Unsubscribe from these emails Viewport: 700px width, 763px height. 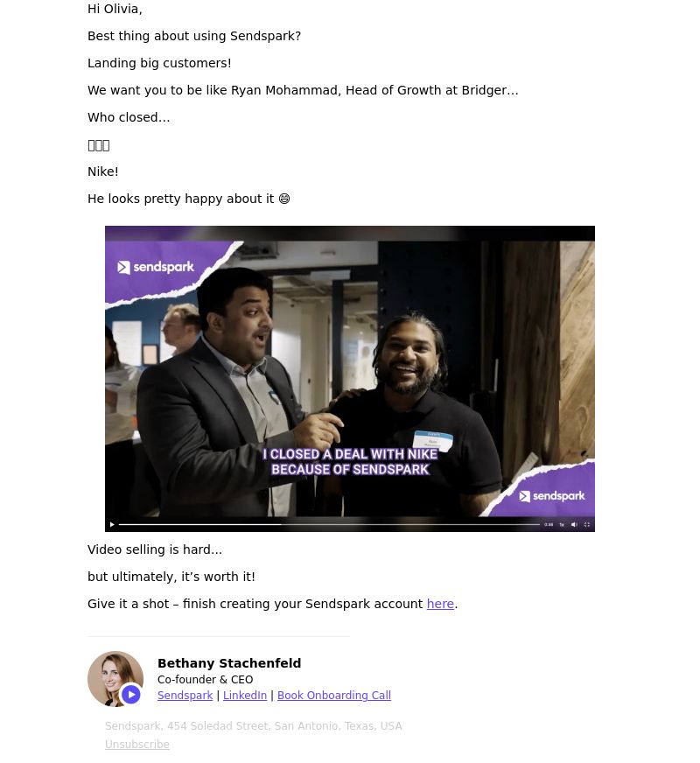point(137,745)
